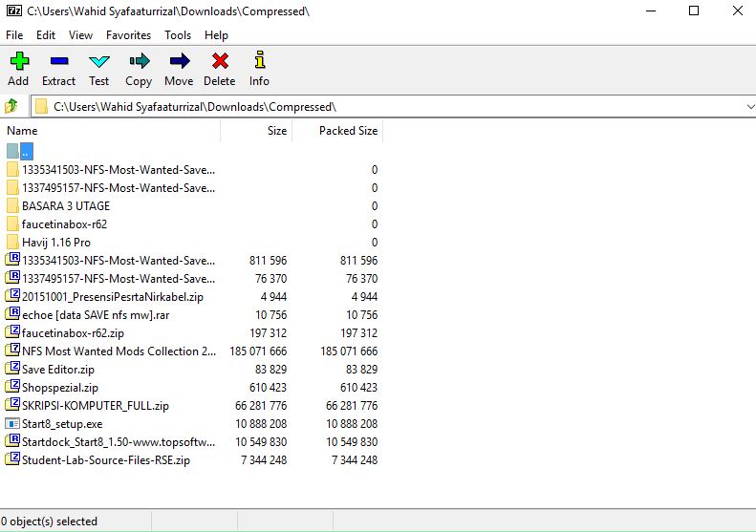Image resolution: width=756 pixels, height=532 pixels.
Task: Click the echoe rar archive icon
Action: 12,313
